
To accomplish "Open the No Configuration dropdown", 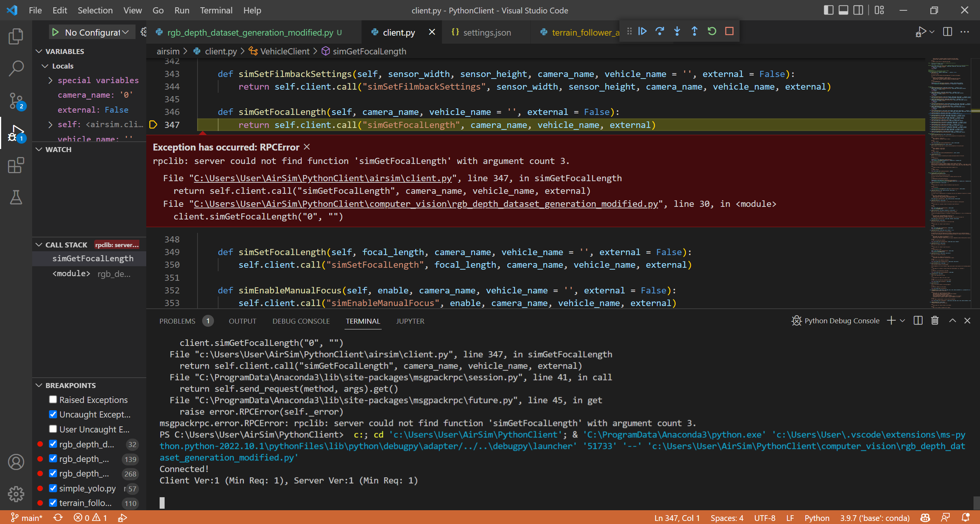I will [91, 32].
